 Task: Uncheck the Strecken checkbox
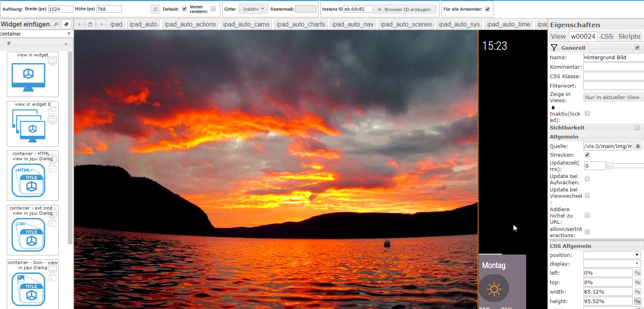tap(587, 155)
